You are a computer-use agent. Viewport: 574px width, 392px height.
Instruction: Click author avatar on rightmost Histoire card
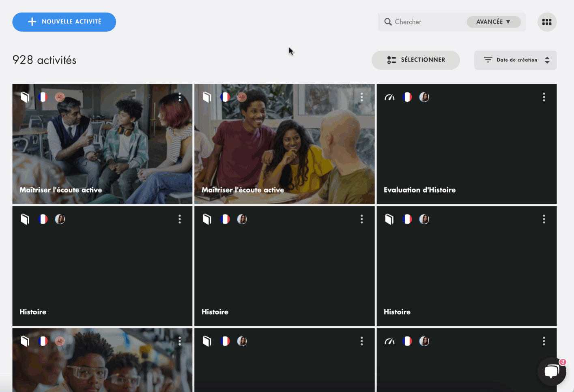click(424, 219)
